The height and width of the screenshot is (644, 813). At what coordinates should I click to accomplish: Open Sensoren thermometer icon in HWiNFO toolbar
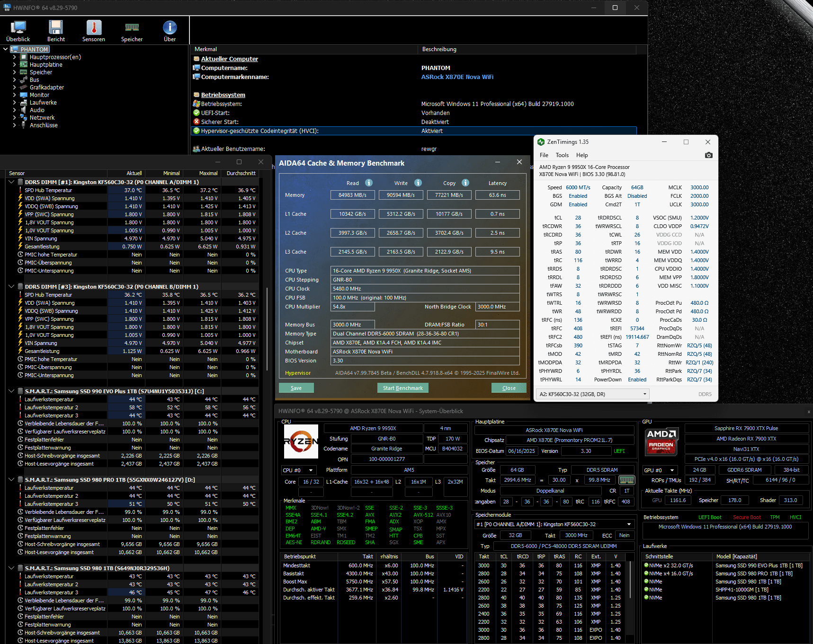[94, 28]
